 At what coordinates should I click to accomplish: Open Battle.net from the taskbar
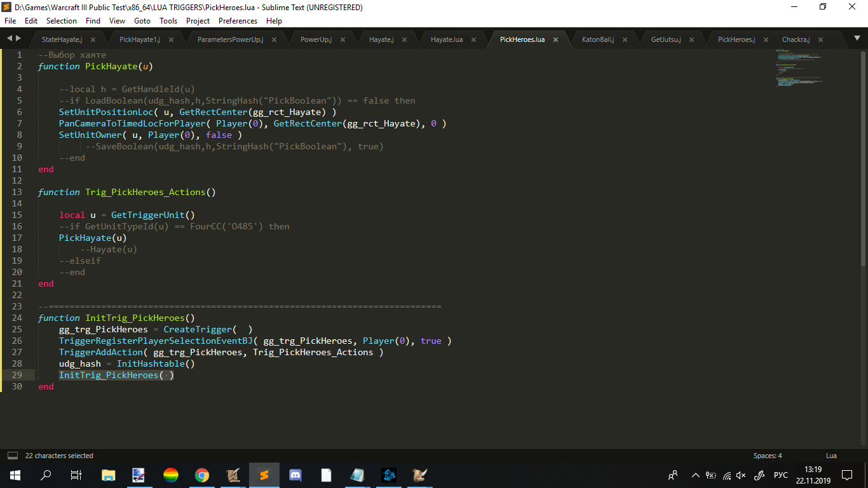(389, 475)
